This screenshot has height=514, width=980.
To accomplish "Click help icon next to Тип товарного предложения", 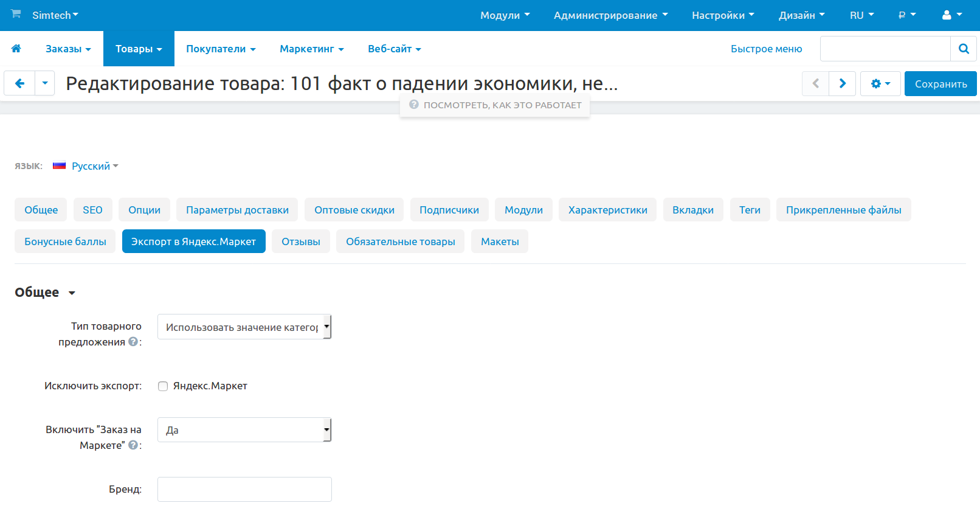I will tap(133, 342).
